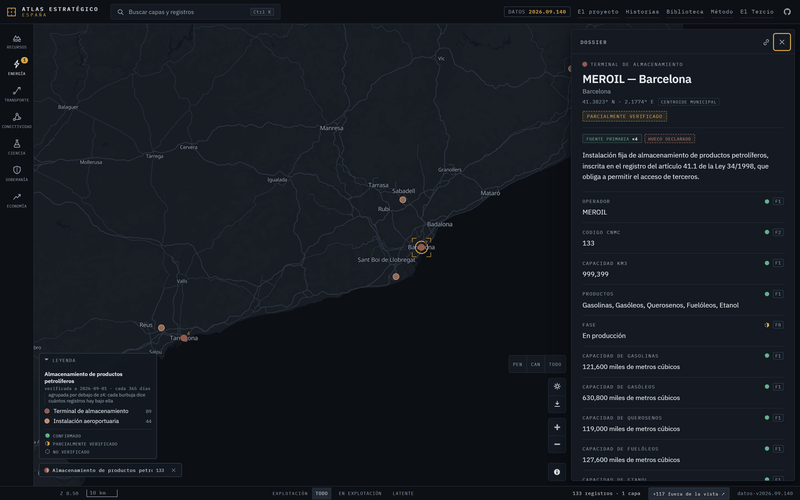Zoom in on the map
The width and height of the screenshot is (800, 500).
point(557,427)
